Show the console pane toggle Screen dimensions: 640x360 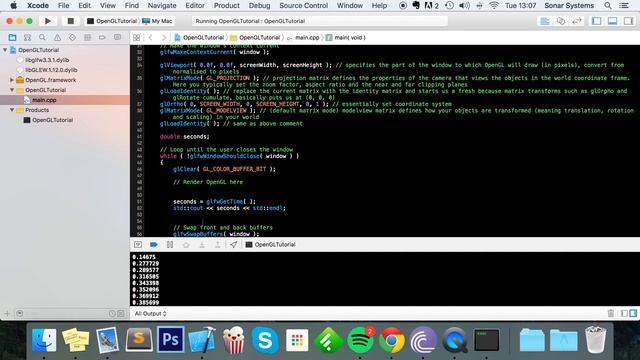tap(633, 313)
